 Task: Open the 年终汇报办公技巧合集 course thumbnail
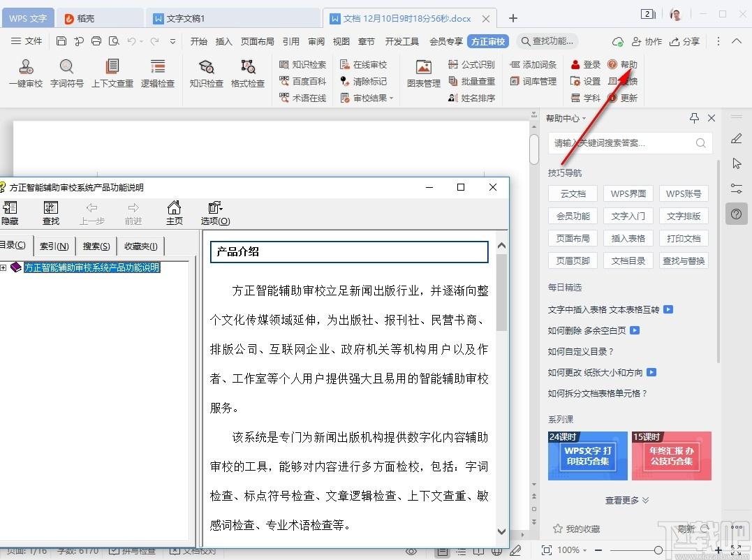pos(671,456)
